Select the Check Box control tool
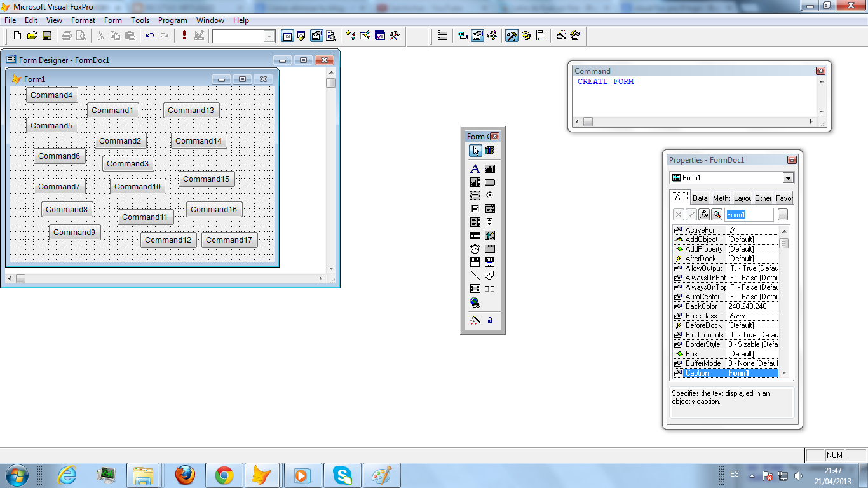 [x=475, y=208]
